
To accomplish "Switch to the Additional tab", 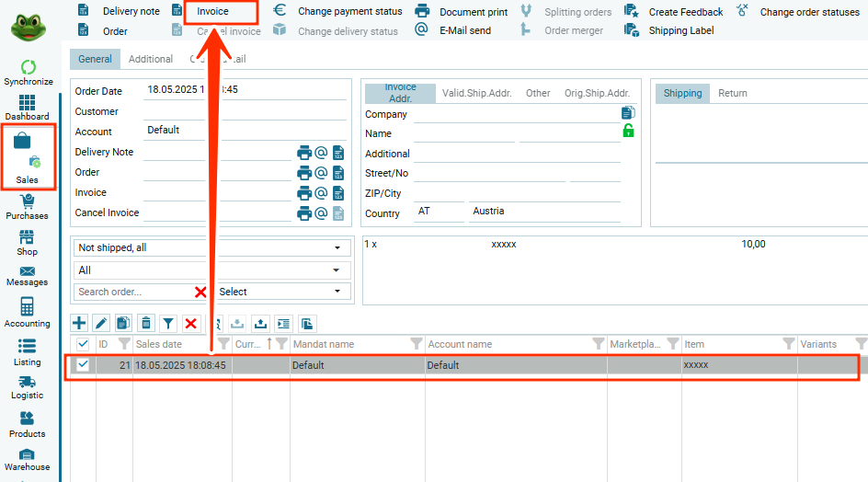I will (151, 59).
